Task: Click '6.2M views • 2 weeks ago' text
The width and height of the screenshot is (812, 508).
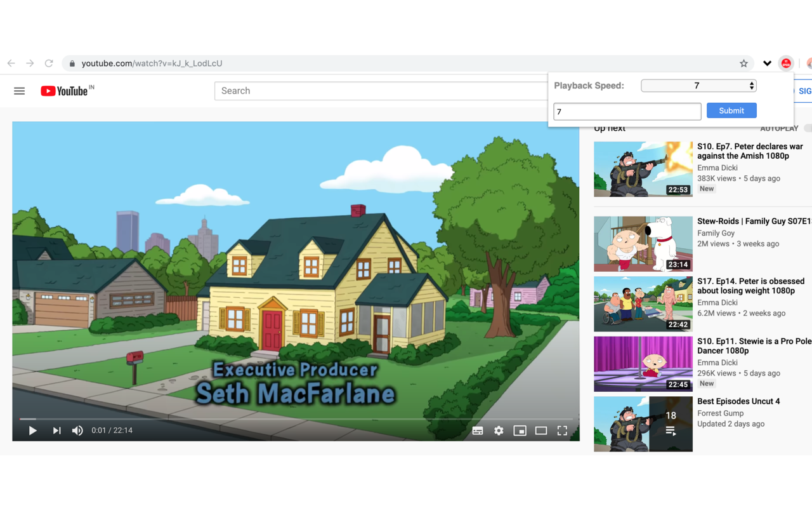Action: 741,313
